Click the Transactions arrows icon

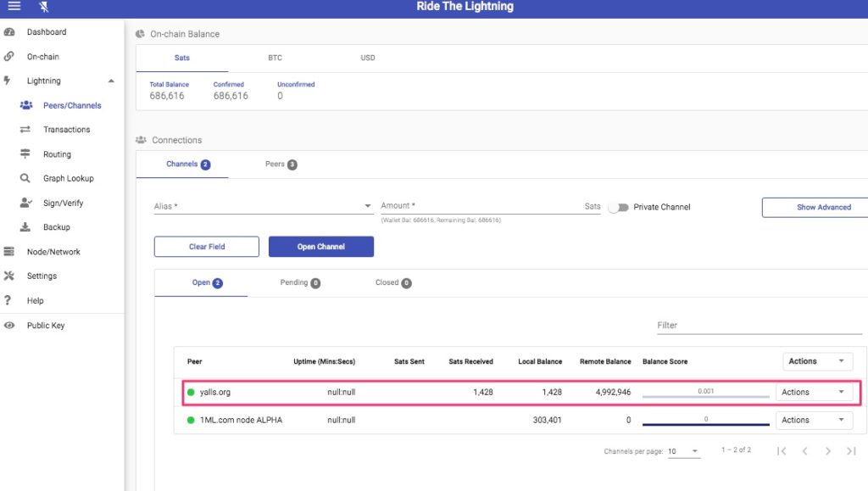pyautogui.click(x=25, y=130)
